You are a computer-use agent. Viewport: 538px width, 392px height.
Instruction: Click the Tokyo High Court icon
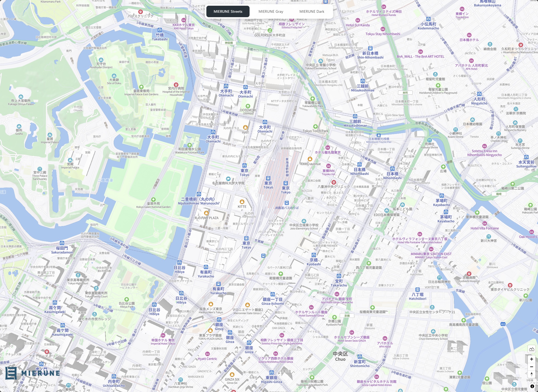coord(78,275)
